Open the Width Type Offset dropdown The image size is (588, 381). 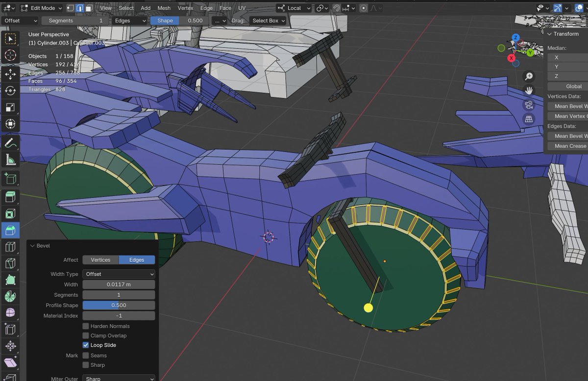pyautogui.click(x=119, y=274)
